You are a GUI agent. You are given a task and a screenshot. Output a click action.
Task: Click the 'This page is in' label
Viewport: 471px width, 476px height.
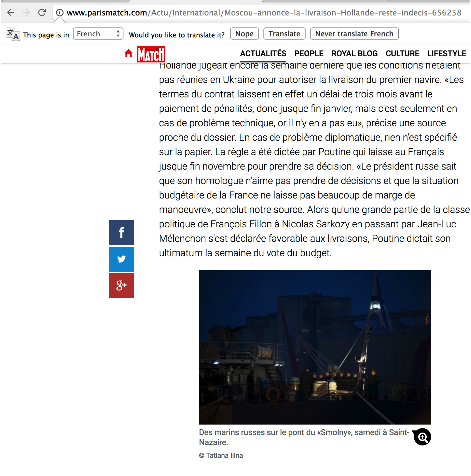[46, 35]
